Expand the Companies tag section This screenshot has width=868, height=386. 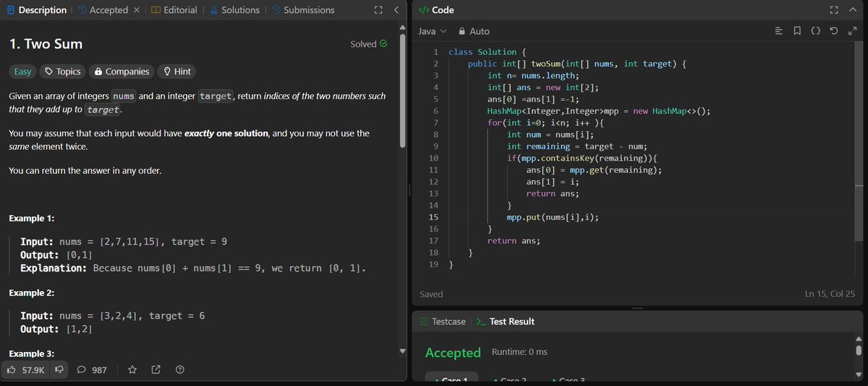click(122, 71)
